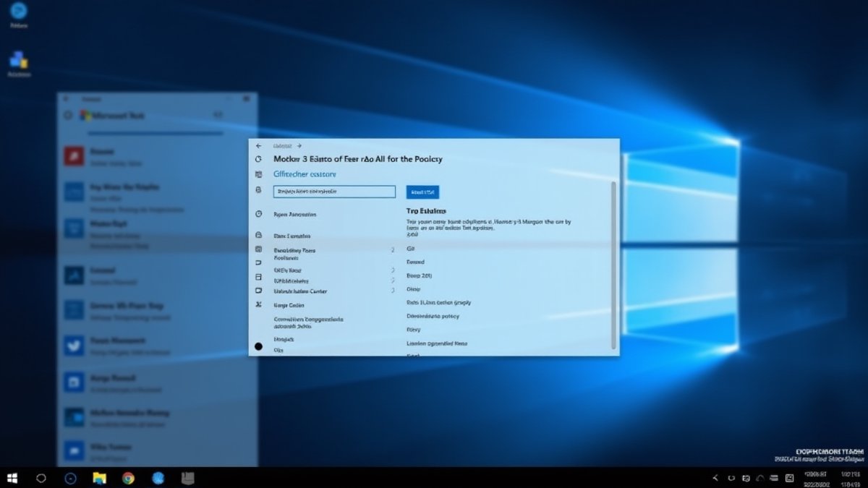
Task: Open the white ring search icon on taskbar
Action: pyautogui.click(x=41, y=478)
